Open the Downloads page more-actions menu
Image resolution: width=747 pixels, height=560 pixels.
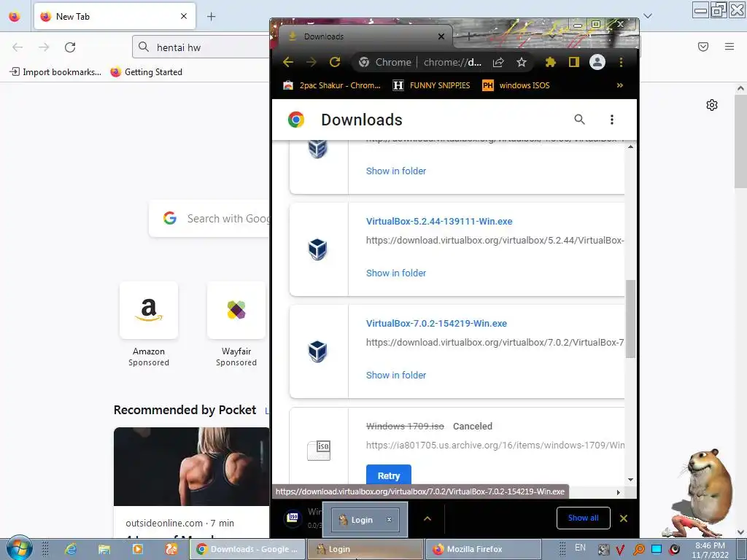pos(612,120)
